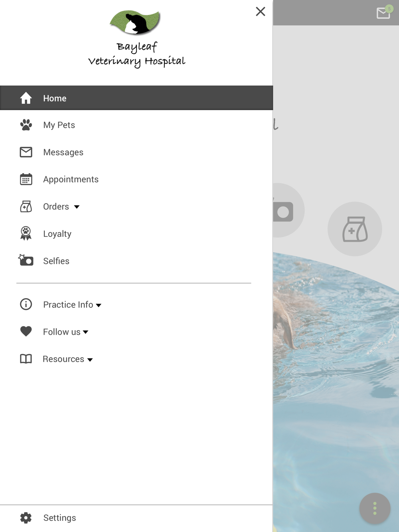Expand the Resources dropdown arrow

point(90,360)
